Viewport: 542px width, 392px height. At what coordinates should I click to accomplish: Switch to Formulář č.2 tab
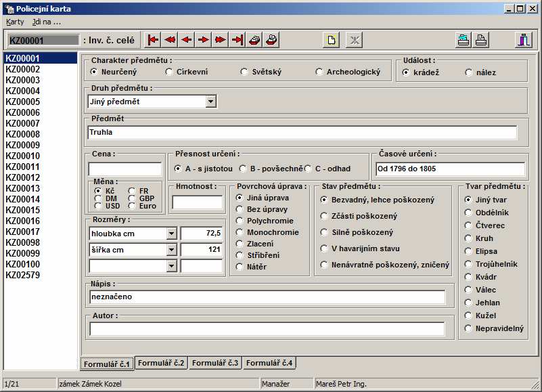point(161,364)
